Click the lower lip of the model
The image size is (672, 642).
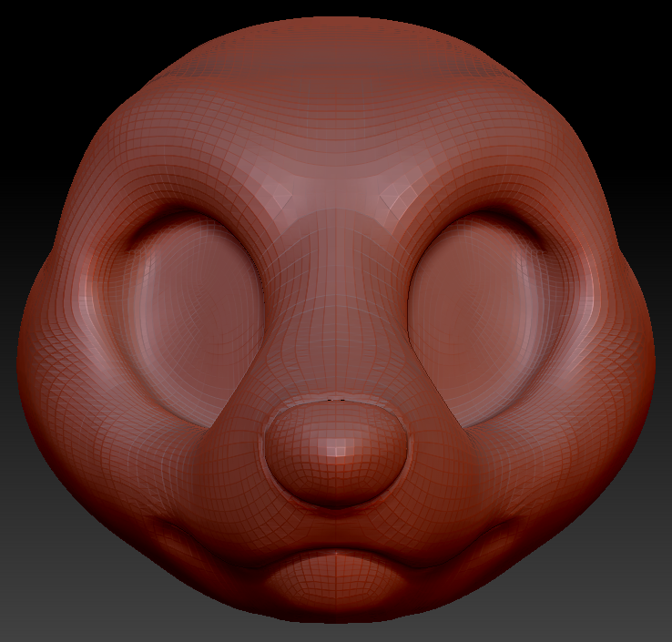pyautogui.click(x=335, y=578)
